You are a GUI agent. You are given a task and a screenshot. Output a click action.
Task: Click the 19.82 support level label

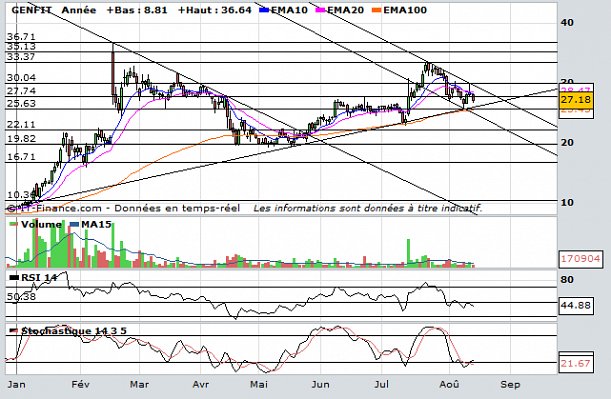point(21,139)
